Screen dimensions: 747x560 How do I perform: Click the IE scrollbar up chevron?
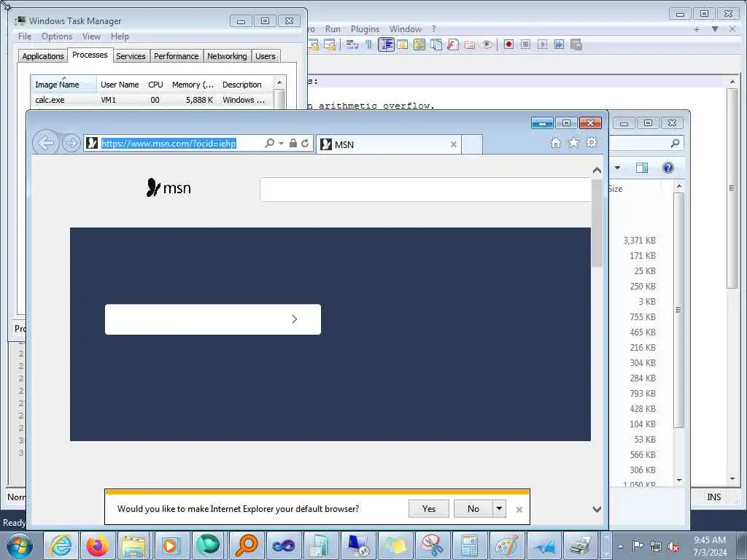click(x=597, y=170)
